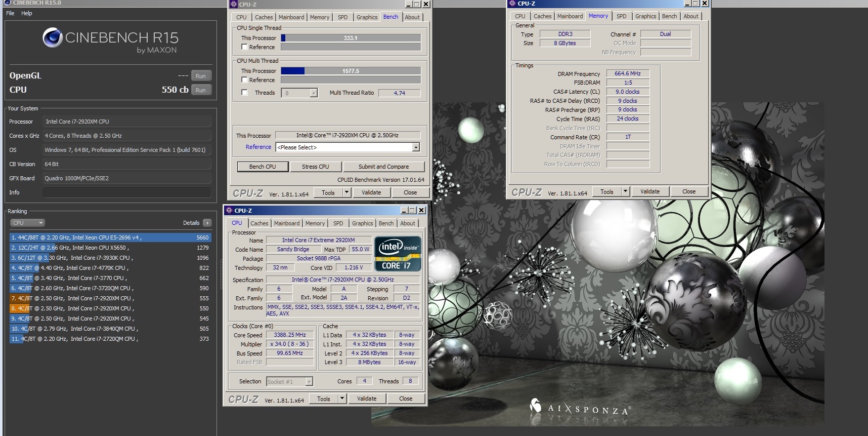Screen dimensions: 868x436
Task: Open the Threads count dropdown
Action: [x=314, y=93]
